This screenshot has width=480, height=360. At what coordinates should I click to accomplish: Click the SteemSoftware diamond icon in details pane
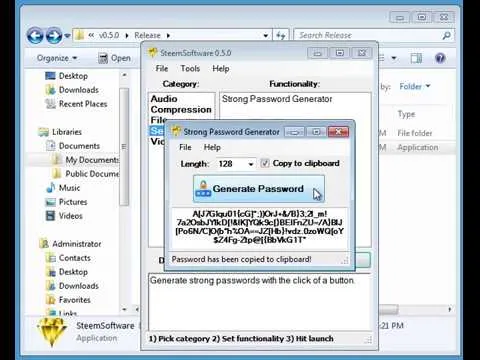point(52,331)
